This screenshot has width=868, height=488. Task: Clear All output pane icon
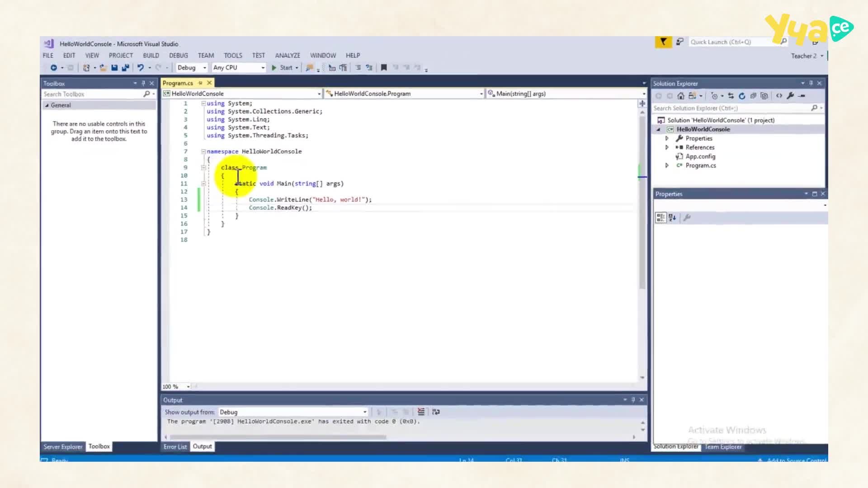click(x=421, y=412)
